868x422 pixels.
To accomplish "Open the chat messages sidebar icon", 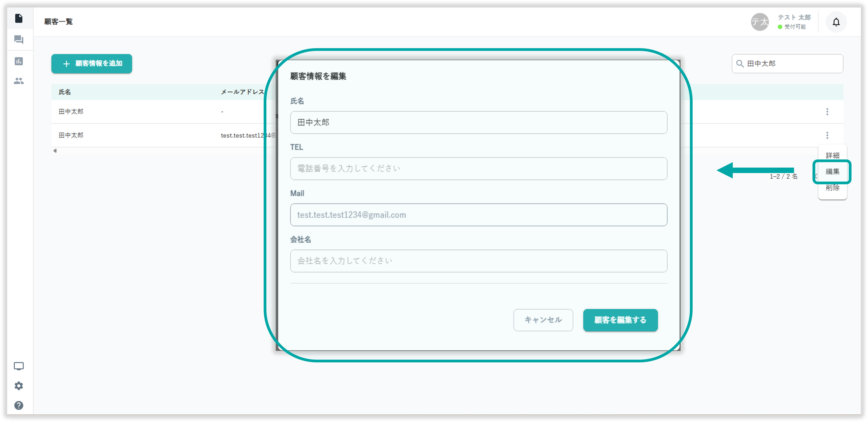I will (19, 40).
